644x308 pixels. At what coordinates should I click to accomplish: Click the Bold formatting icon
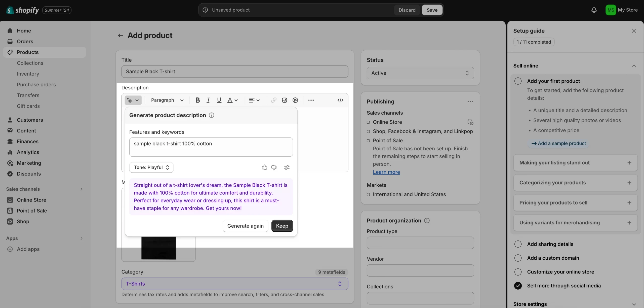click(197, 100)
